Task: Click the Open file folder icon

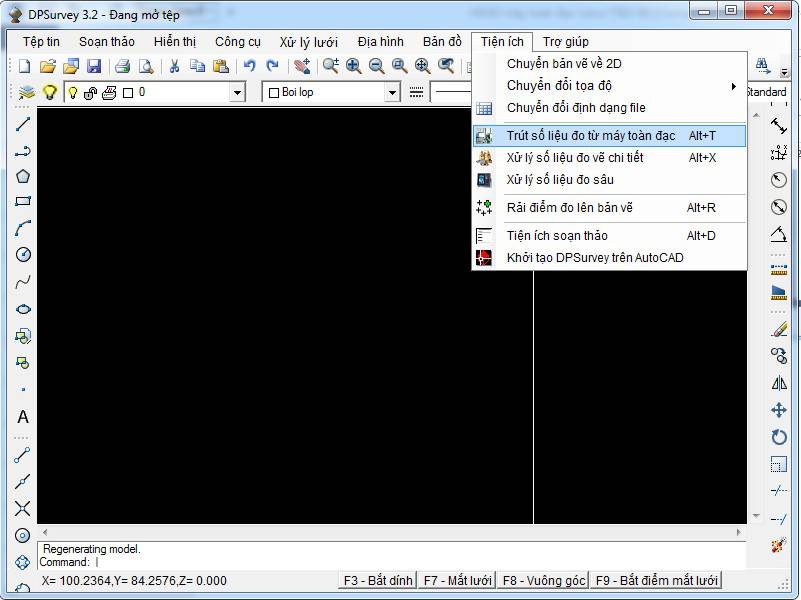Action: click(x=48, y=66)
